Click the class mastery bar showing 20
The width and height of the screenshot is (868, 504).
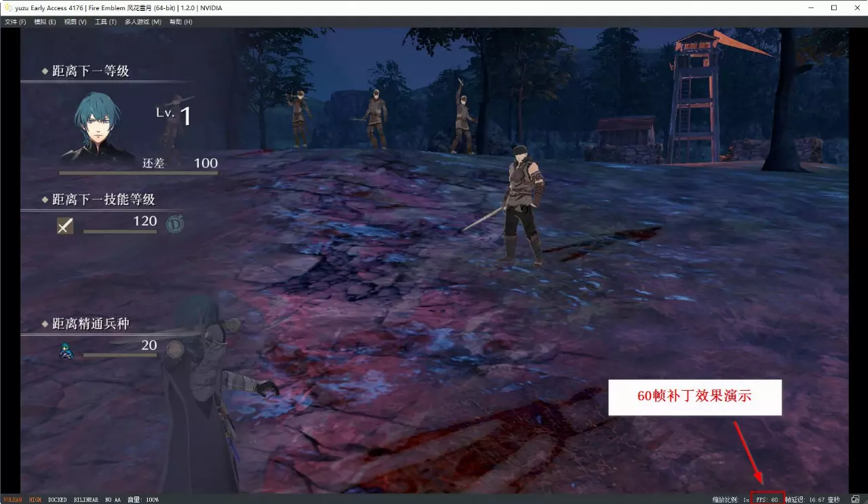(x=120, y=355)
